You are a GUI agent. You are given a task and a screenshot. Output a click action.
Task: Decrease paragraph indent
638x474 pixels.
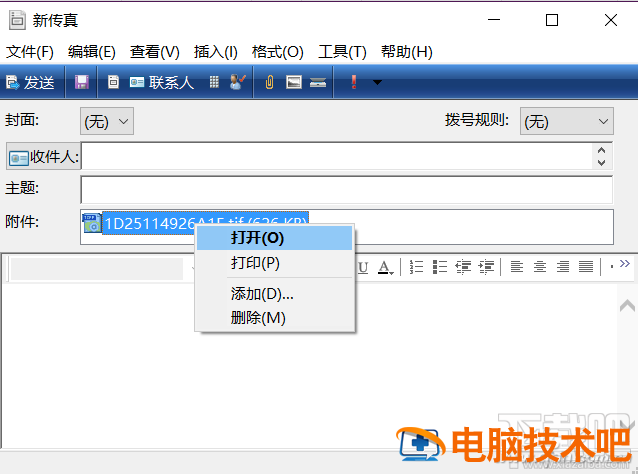463,267
